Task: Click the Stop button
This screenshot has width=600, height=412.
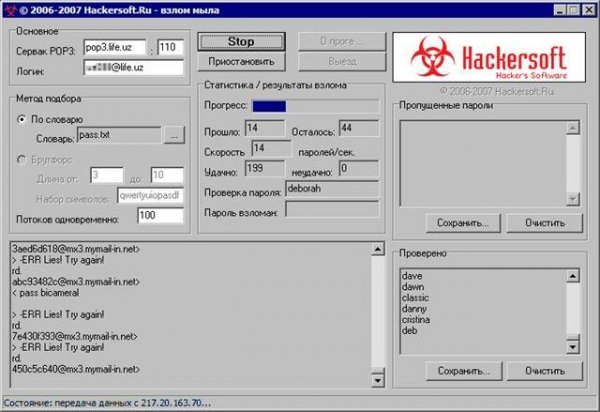Action: point(241,42)
